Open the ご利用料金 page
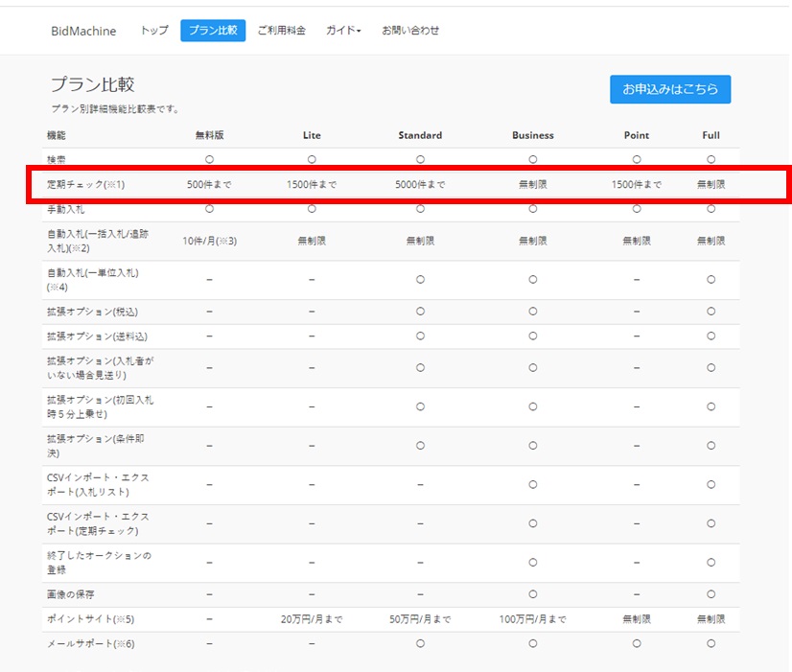The height and width of the screenshot is (672, 792). pos(281,31)
